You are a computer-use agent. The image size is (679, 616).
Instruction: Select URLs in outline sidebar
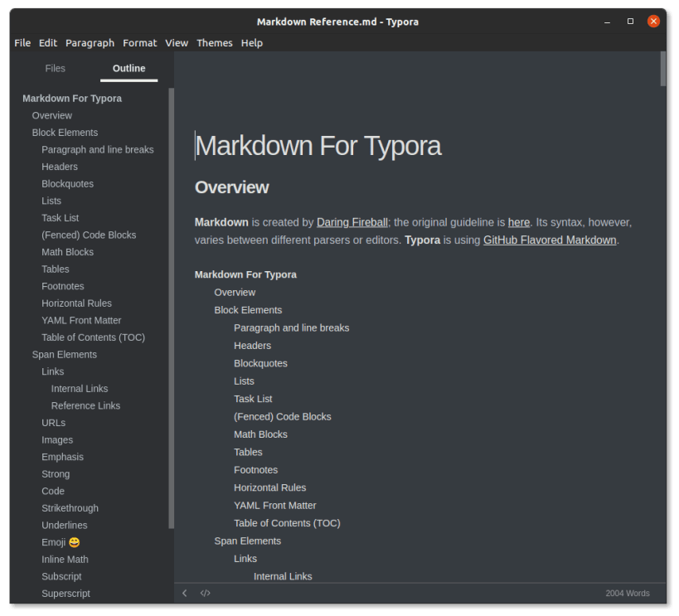(54, 423)
